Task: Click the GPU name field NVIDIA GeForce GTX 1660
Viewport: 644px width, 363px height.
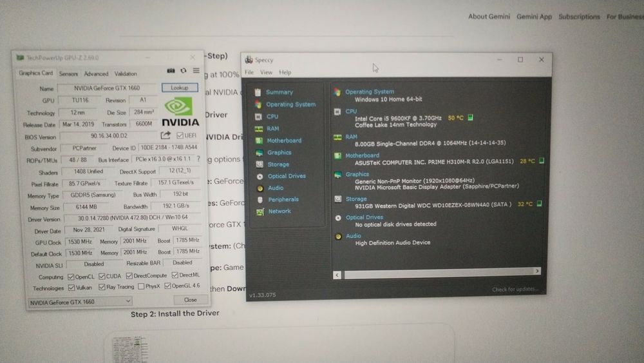Action: [107, 88]
